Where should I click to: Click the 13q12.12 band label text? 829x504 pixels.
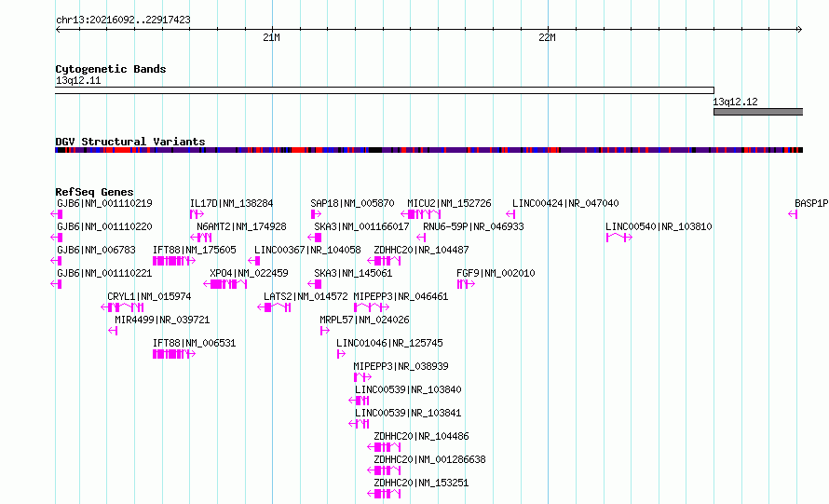(736, 102)
